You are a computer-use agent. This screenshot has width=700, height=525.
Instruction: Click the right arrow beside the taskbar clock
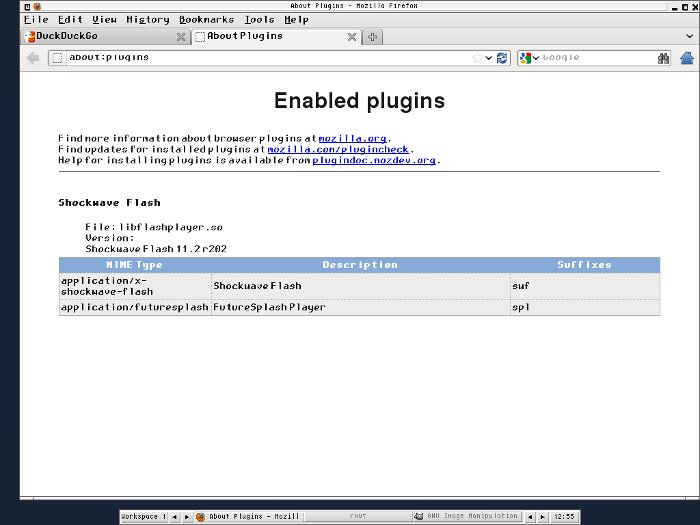542,517
